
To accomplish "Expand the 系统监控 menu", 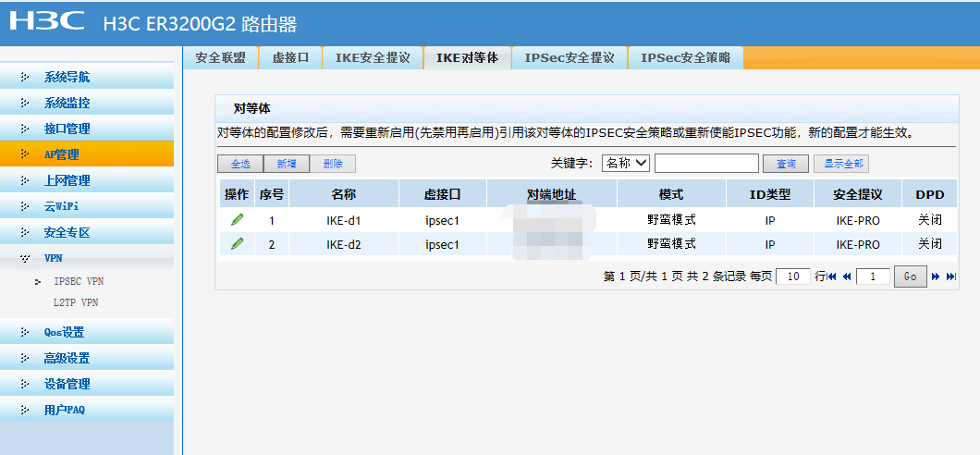I will (87, 104).
